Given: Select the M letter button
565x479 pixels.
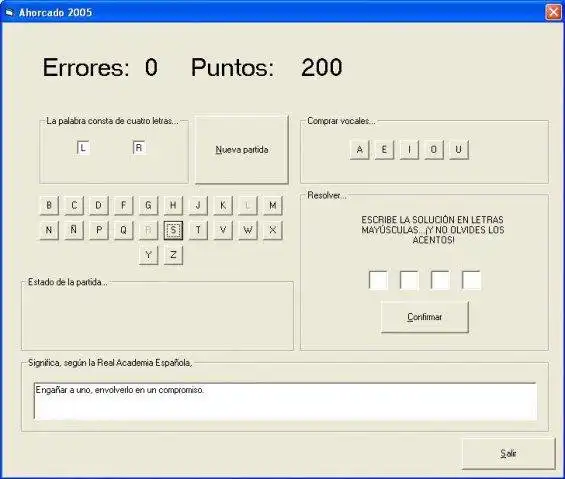Looking at the screenshot, I should click(273, 205).
